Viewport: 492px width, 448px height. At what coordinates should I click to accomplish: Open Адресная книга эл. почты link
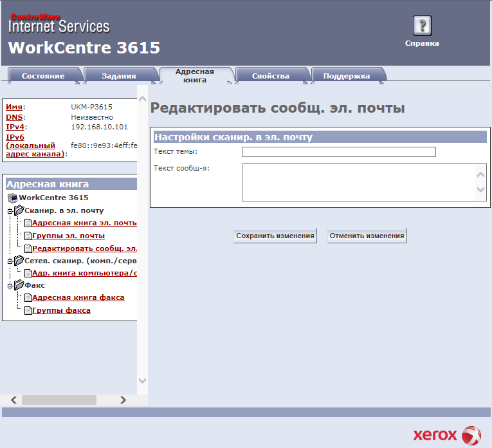(84, 223)
